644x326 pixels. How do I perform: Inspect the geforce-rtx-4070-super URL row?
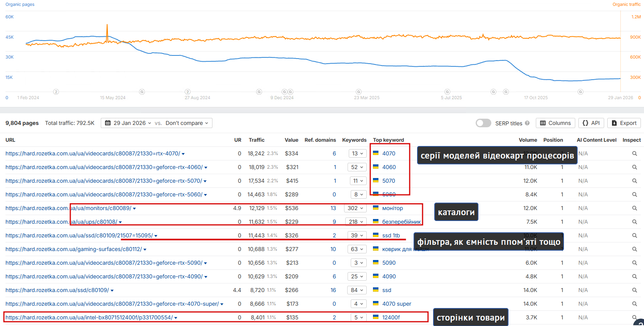635,304
